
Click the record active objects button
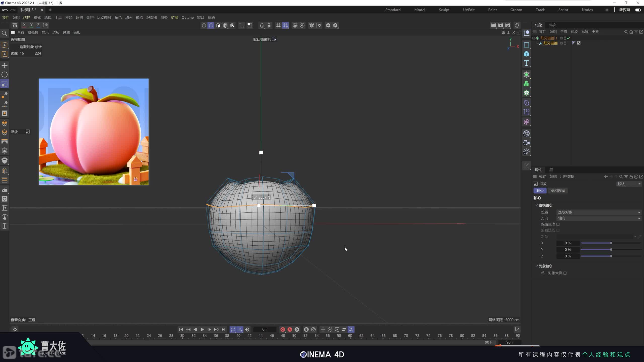pos(283,329)
